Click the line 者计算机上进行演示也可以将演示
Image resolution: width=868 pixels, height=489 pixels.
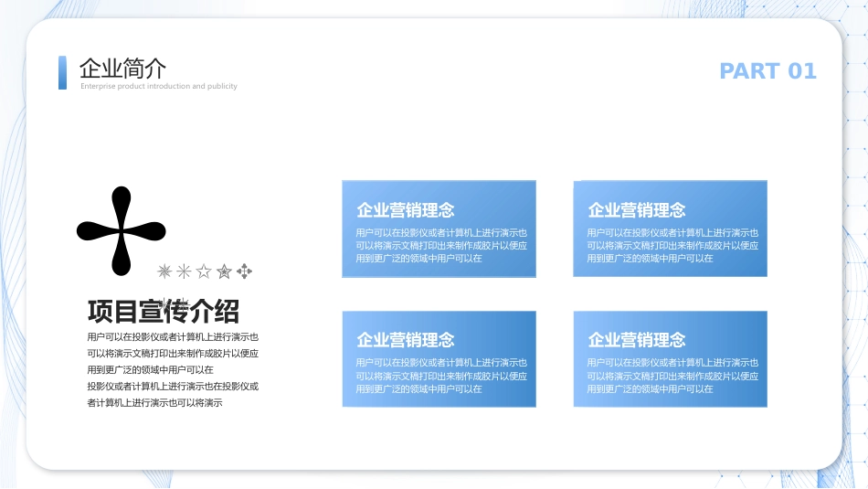(154, 403)
